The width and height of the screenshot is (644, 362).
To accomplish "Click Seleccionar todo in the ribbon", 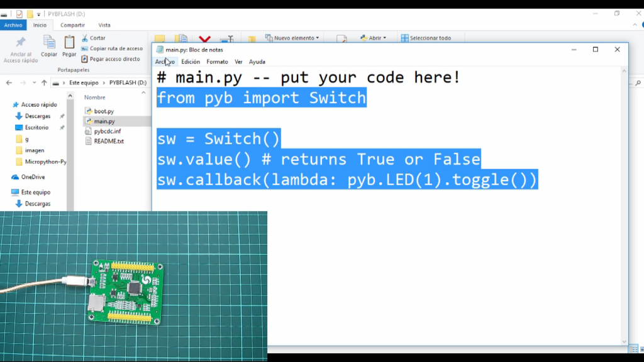I will click(x=426, y=38).
